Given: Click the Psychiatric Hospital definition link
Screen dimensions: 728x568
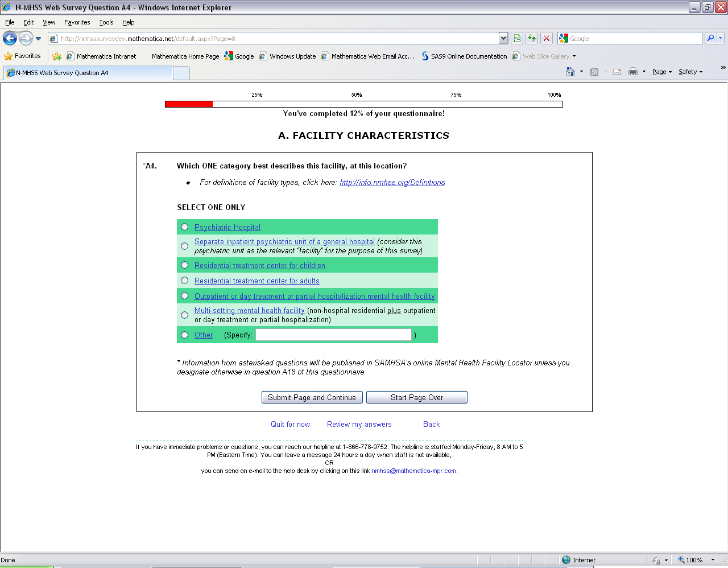Looking at the screenshot, I should 227,227.
